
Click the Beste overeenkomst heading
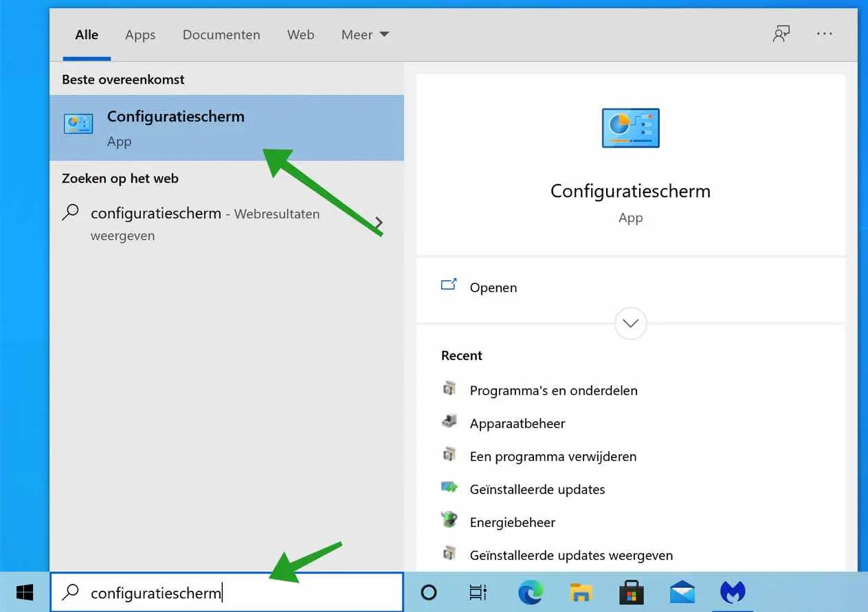[x=123, y=80]
